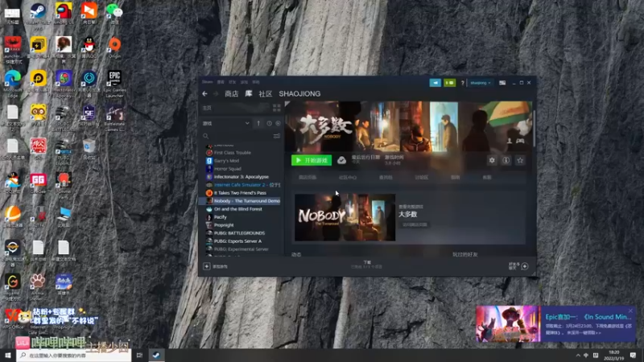This screenshot has width=644, height=362.
Task: Open Steam help question mark icon
Action: point(462,83)
